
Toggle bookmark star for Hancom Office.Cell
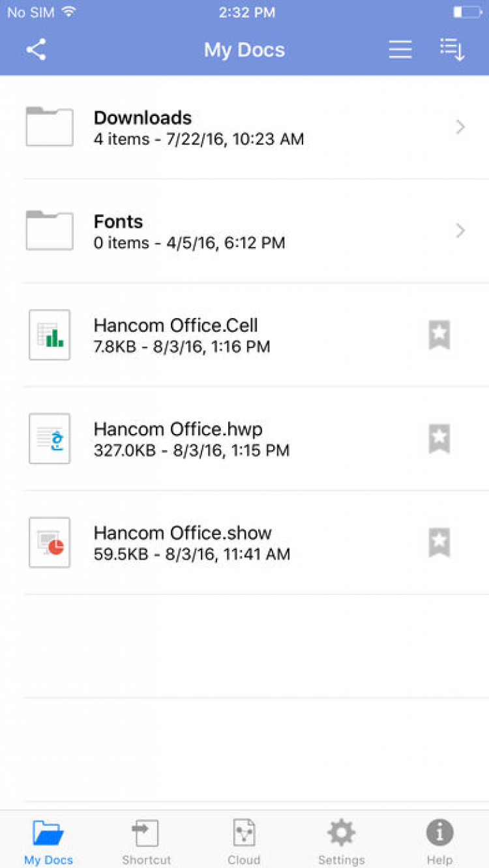tap(439, 335)
